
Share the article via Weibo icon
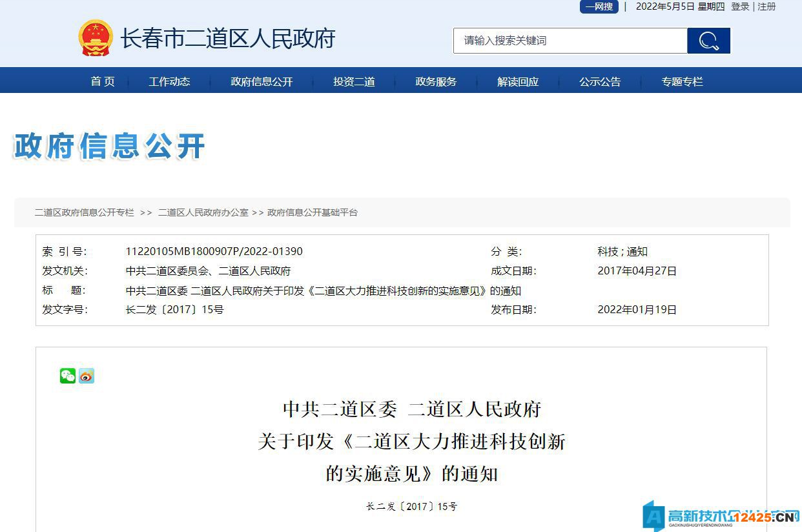(x=86, y=376)
